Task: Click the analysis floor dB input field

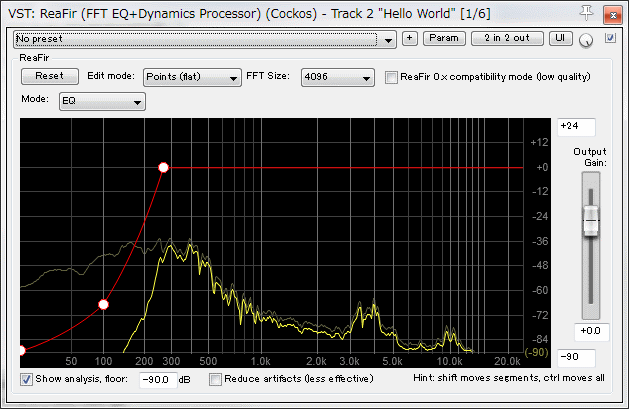Action: [156, 379]
